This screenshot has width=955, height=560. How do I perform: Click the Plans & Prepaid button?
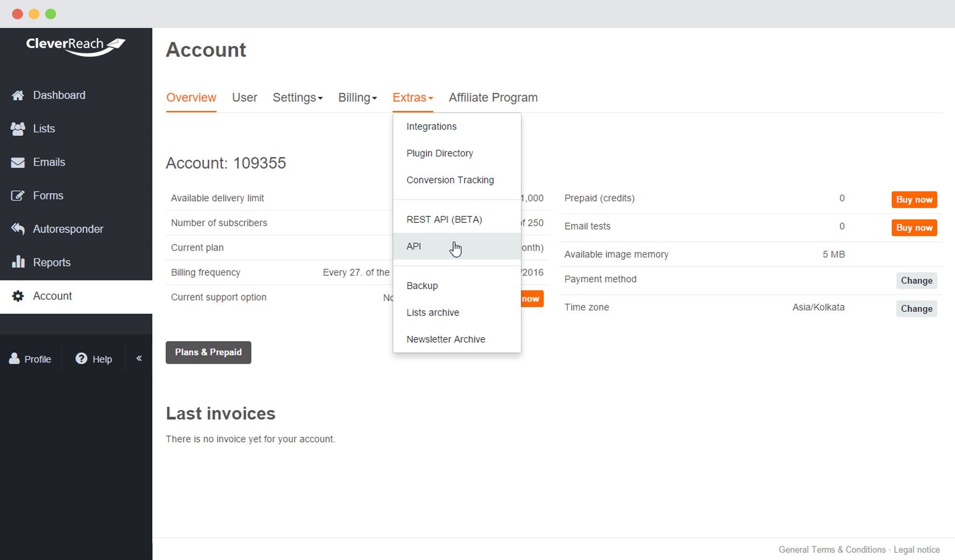tap(208, 352)
